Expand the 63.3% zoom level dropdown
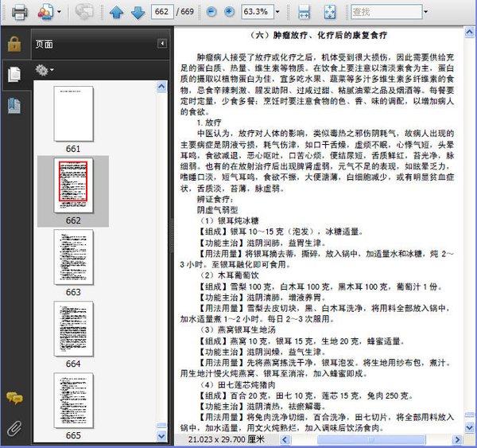 pyautogui.click(x=277, y=12)
